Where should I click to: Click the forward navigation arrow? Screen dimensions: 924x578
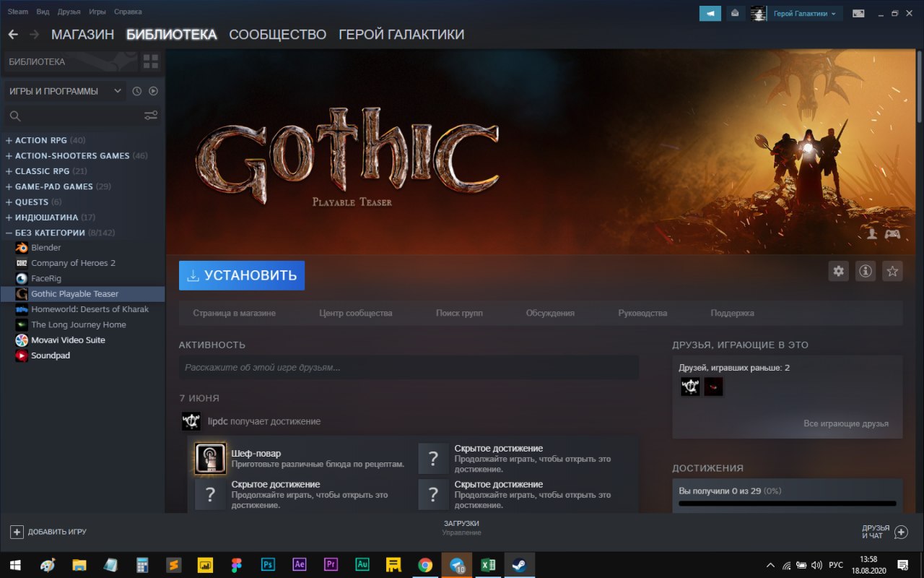pos(34,34)
